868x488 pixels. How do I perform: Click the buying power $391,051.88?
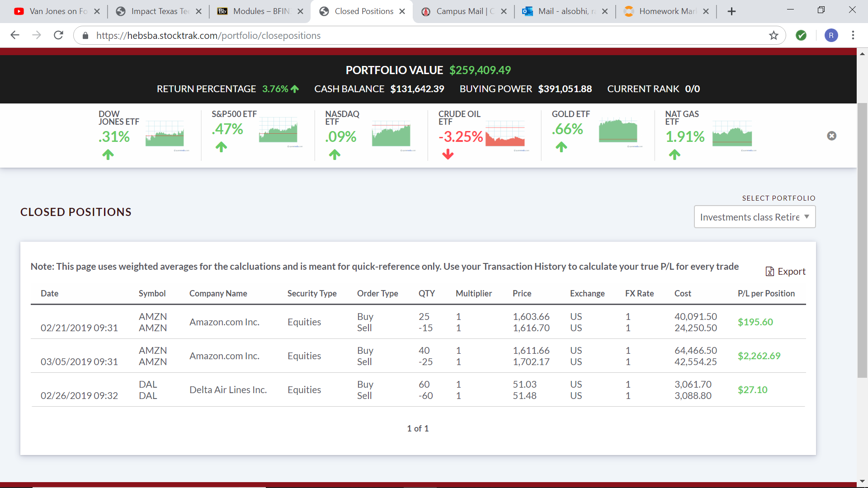point(565,89)
